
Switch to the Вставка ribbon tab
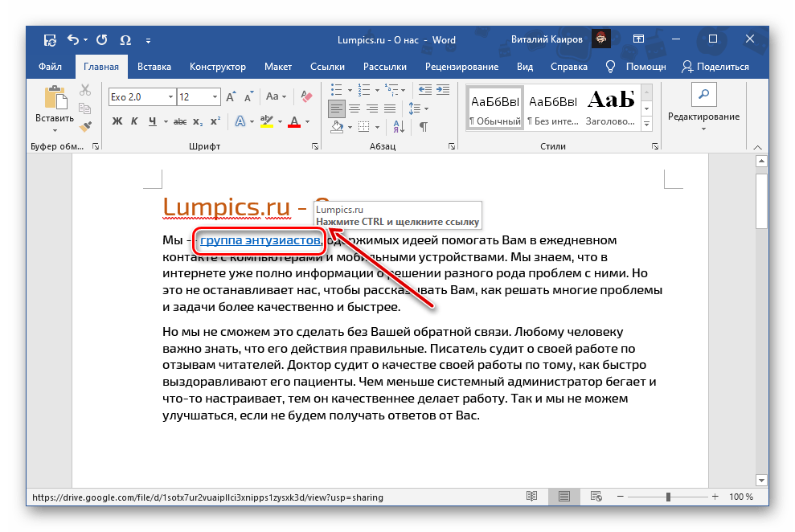[154, 67]
